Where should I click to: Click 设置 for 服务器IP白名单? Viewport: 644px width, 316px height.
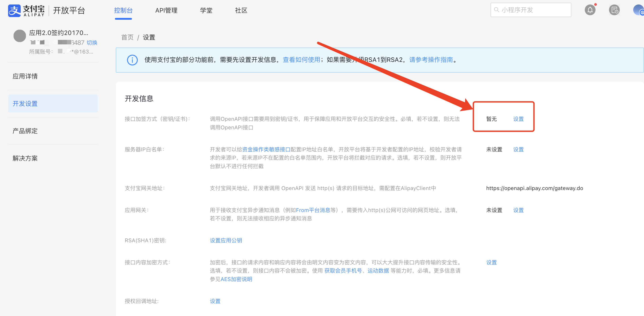[x=518, y=149]
